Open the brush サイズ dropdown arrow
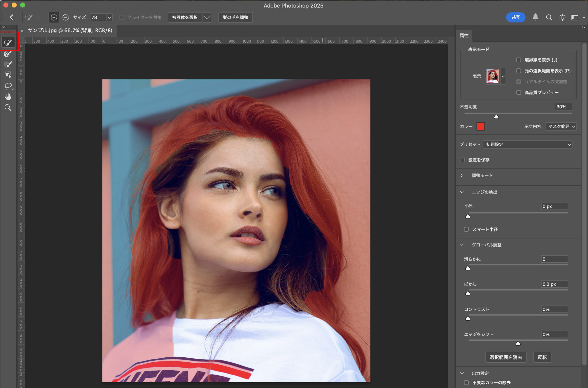Screen dimensions: 588x388 point(109,17)
